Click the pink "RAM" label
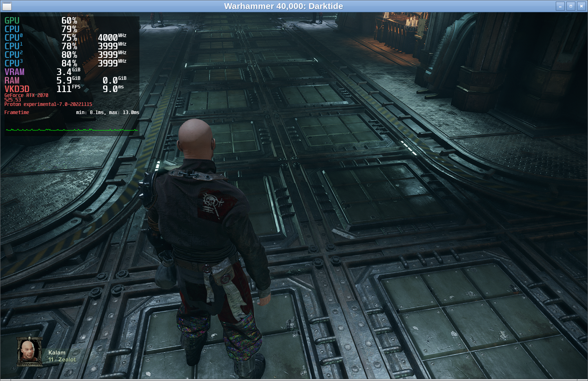 click(12, 80)
